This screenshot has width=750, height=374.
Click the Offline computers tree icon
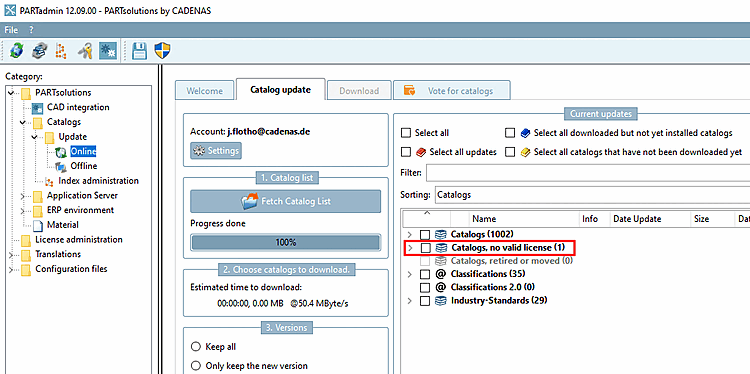click(x=61, y=166)
